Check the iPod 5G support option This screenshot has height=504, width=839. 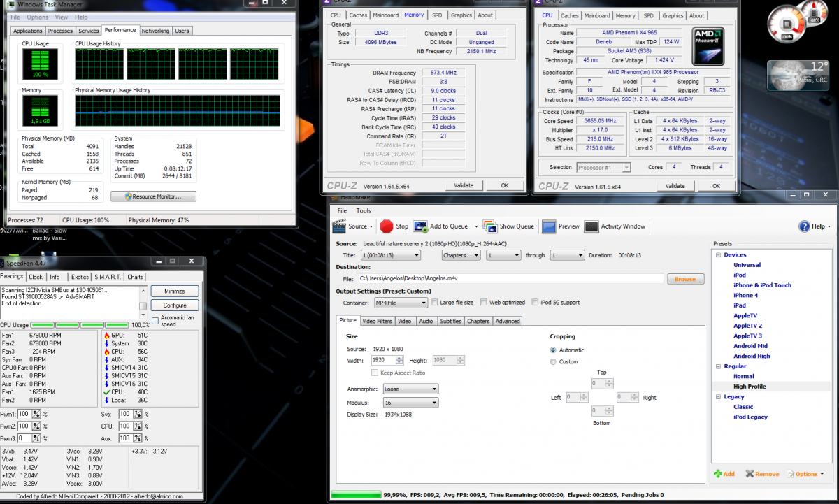point(535,303)
